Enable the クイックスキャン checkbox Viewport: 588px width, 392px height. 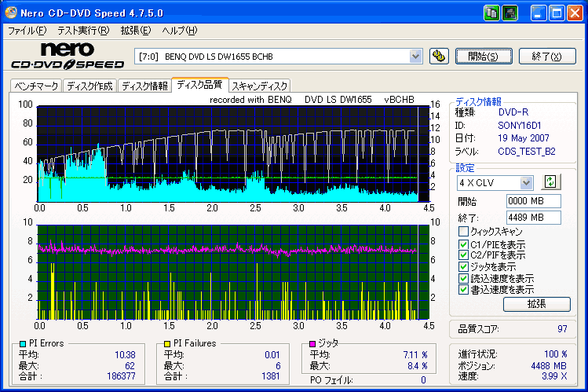click(x=463, y=232)
